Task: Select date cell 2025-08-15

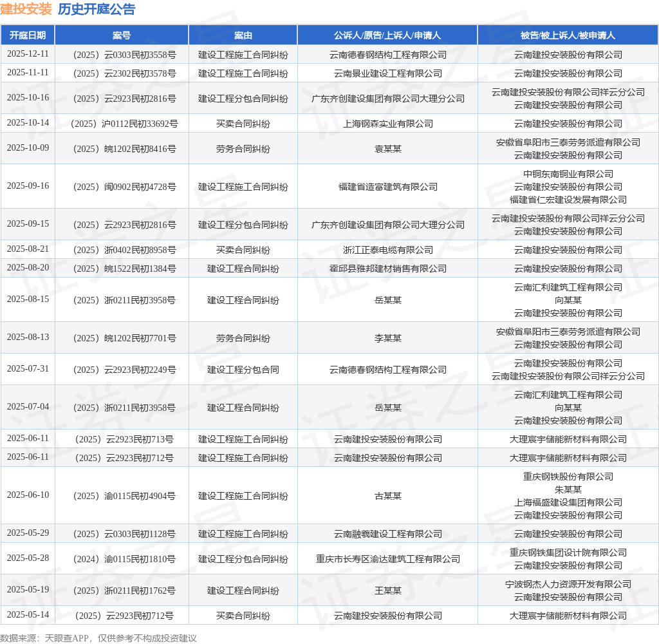Action: [x=28, y=299]
